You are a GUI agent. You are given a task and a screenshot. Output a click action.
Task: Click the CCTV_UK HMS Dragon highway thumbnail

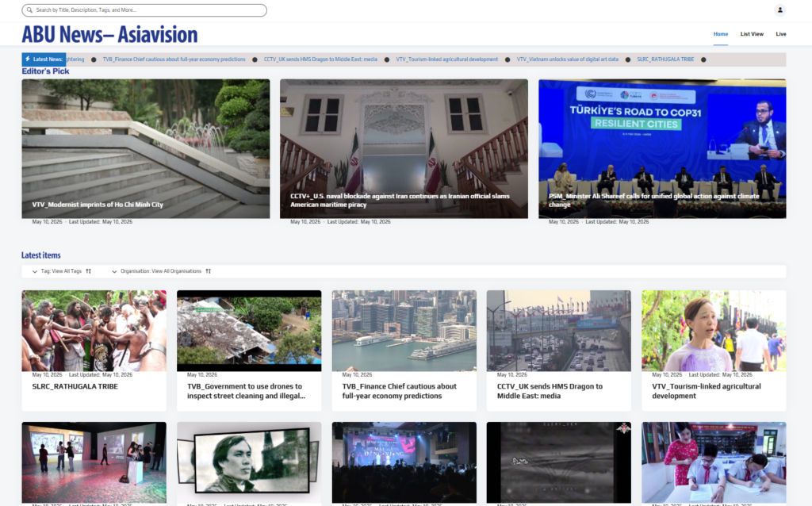(x=559, y=331)
